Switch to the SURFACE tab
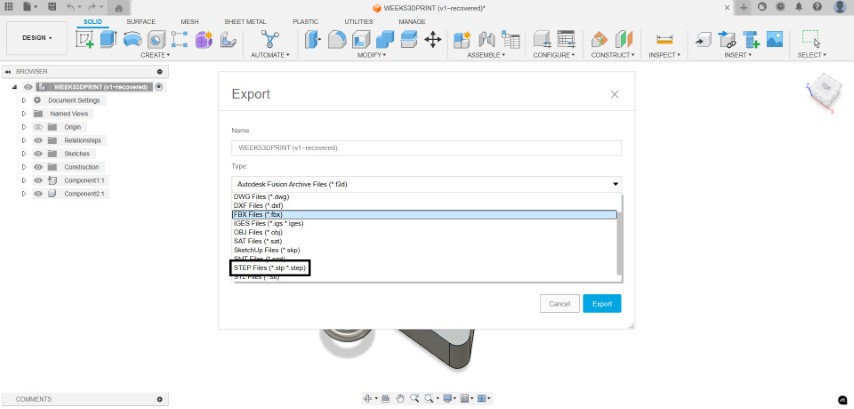 (141, 22)
